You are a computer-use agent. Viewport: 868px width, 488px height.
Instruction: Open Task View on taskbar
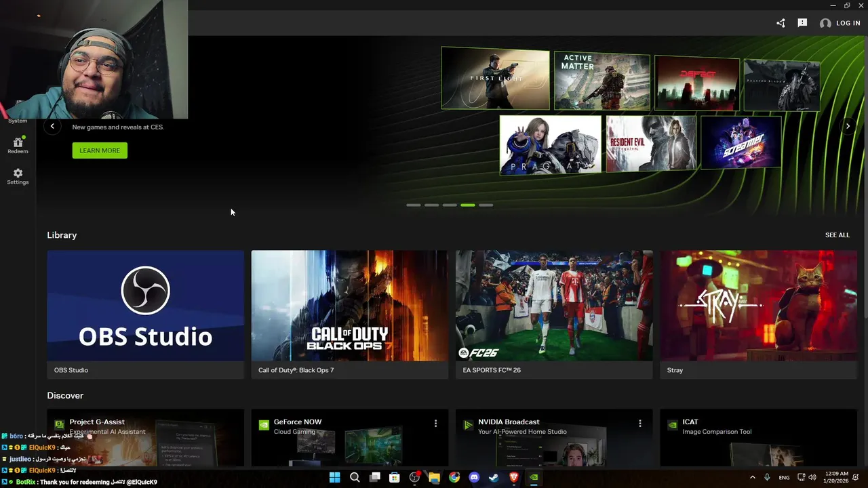(374, 477)
